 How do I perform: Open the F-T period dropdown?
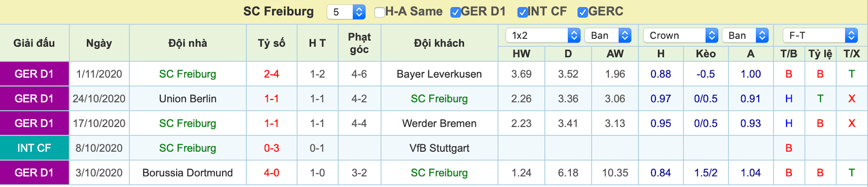(x=820, y=35)
